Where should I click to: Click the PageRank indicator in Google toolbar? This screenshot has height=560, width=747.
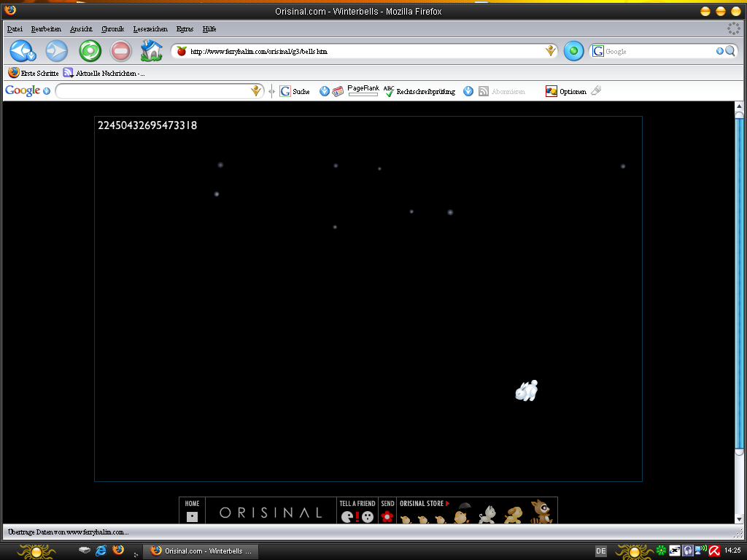click(x=363, y=90)
